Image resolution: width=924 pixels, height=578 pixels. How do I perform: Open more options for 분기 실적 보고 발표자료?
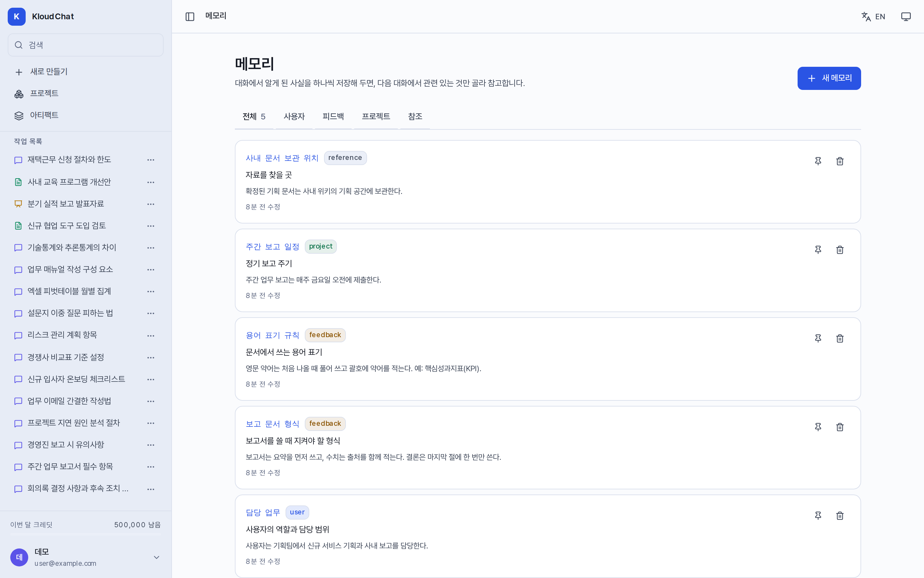pyautogui.click(x=151, y=204)
